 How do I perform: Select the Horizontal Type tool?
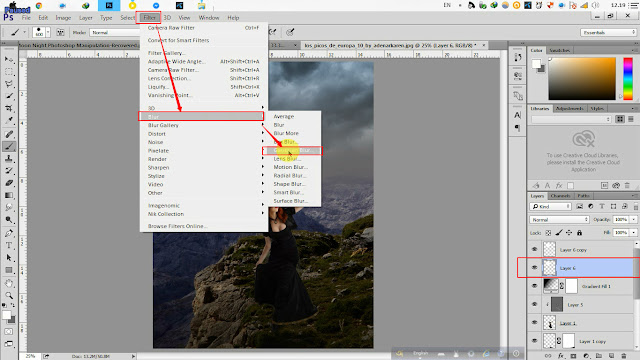click(x=9, y=246)
